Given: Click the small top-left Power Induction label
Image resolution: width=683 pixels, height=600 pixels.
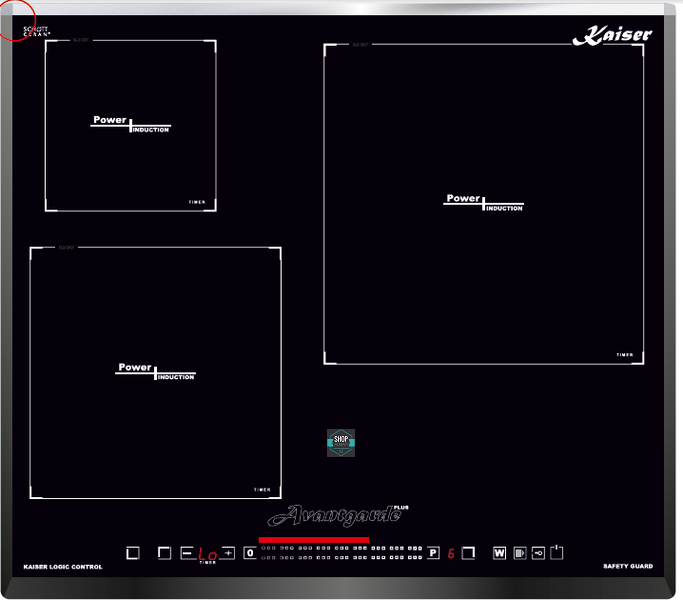Looking at the screenshot, I should click(131, 124).
